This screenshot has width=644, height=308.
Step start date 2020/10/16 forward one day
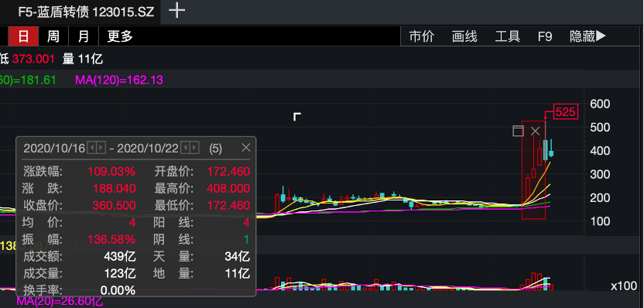(x=101, y=148)
